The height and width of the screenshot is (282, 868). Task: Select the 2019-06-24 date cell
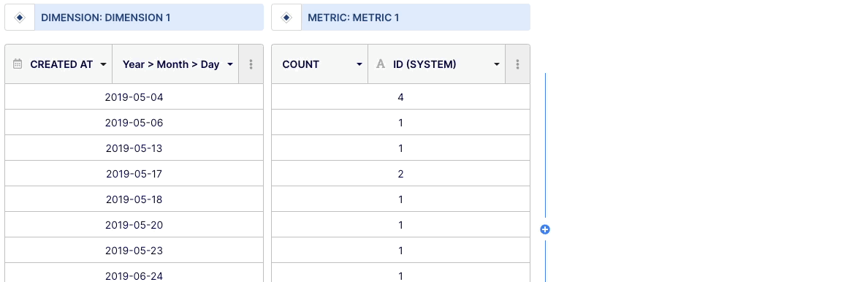coord(134,273)
